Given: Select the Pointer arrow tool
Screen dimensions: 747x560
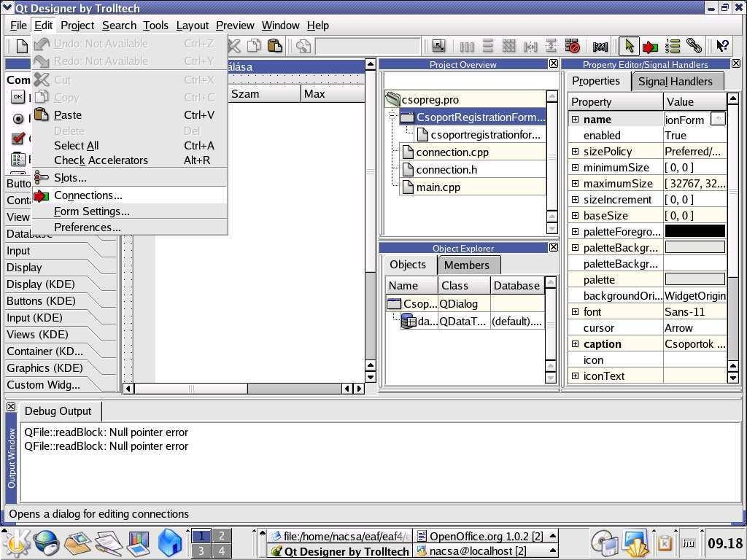Looking at the screenshot, I should click(x=629, y=46).
